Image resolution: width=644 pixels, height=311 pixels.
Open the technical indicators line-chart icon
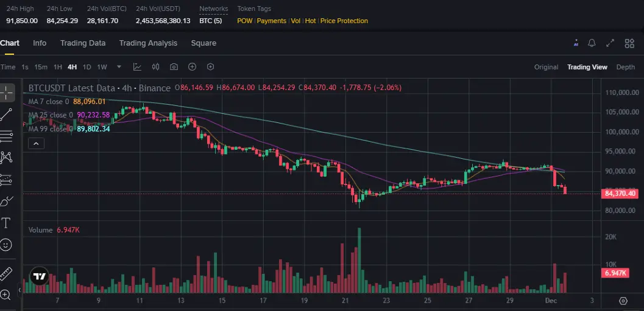tap(137, 67)
